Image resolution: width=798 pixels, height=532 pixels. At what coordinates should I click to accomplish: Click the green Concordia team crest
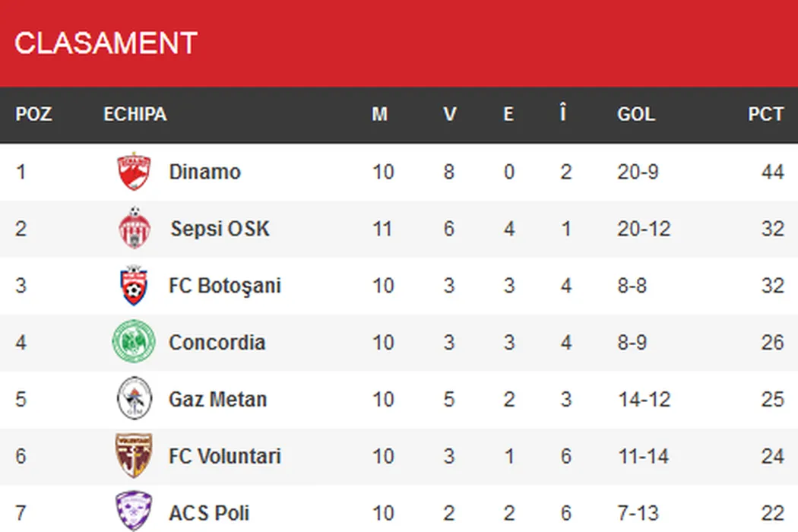click(134, 342)
